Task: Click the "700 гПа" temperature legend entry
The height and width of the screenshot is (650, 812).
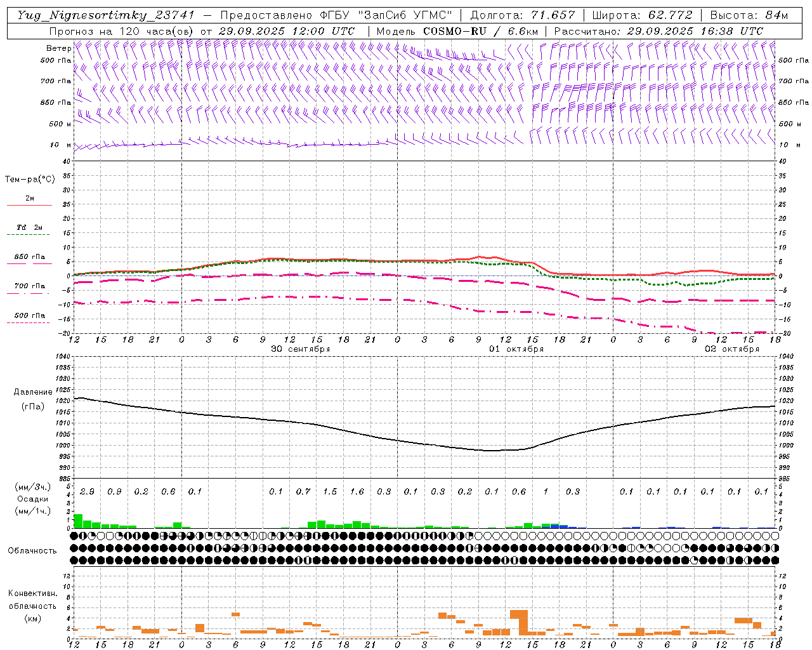Action: click(x=30, y=286)
